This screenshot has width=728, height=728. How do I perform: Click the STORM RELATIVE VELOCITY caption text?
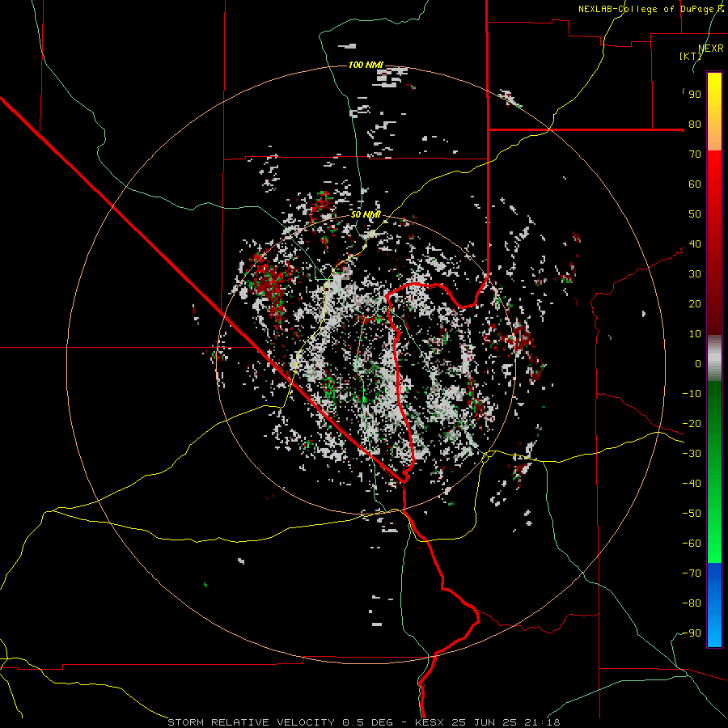pyautogui.click(x=251, y=722)
